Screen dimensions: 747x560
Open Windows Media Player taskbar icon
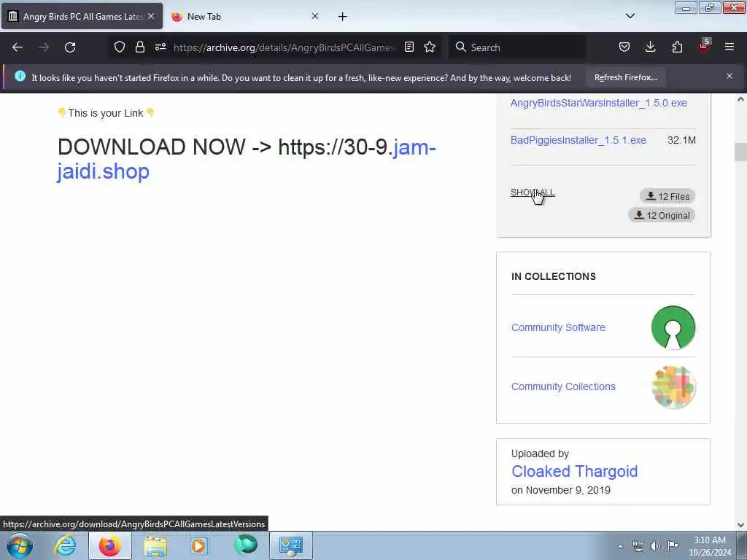(x=199, y=545)
